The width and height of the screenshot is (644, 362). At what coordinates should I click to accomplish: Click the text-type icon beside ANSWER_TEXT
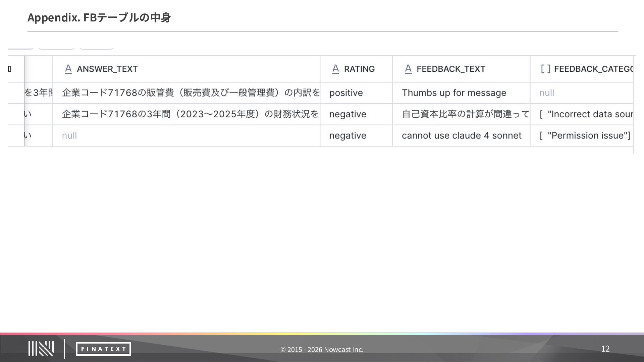(68, 69)
